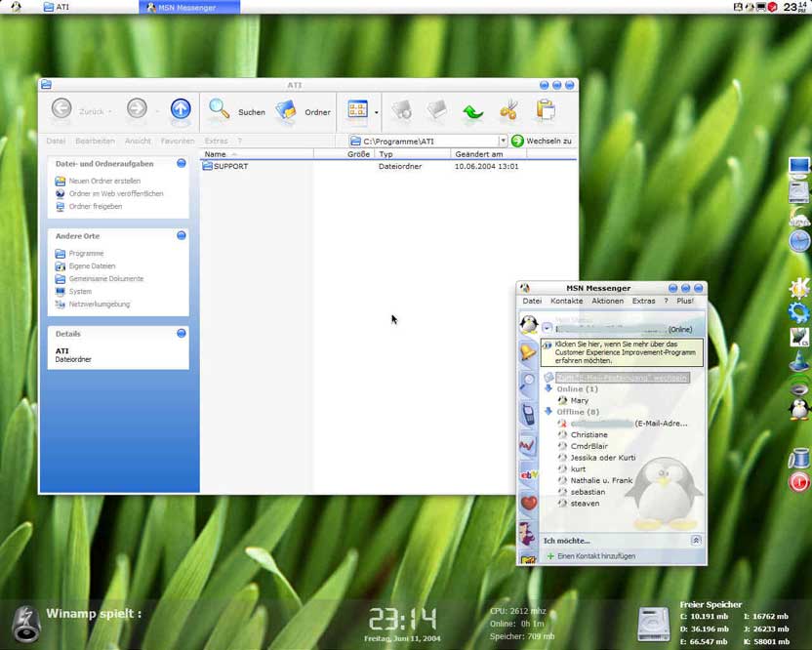
Task: Click the penguin display picture in MSN Messenger
Action: pos(529,325)
